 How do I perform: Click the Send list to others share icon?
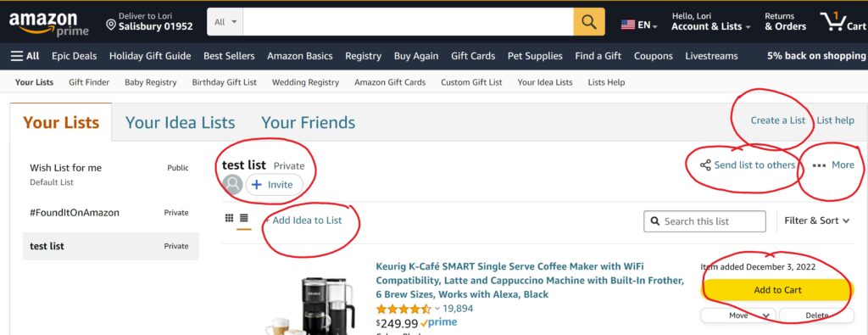[705, 165]
